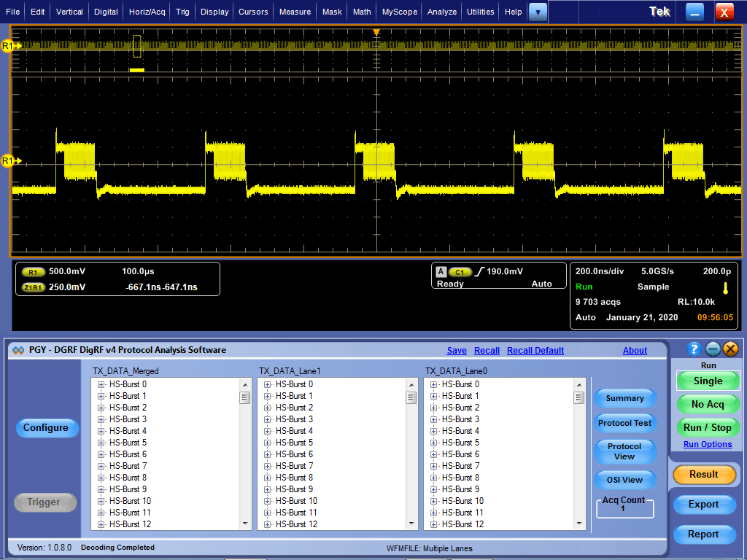Click the orange trigger position marker

point(376,34)
